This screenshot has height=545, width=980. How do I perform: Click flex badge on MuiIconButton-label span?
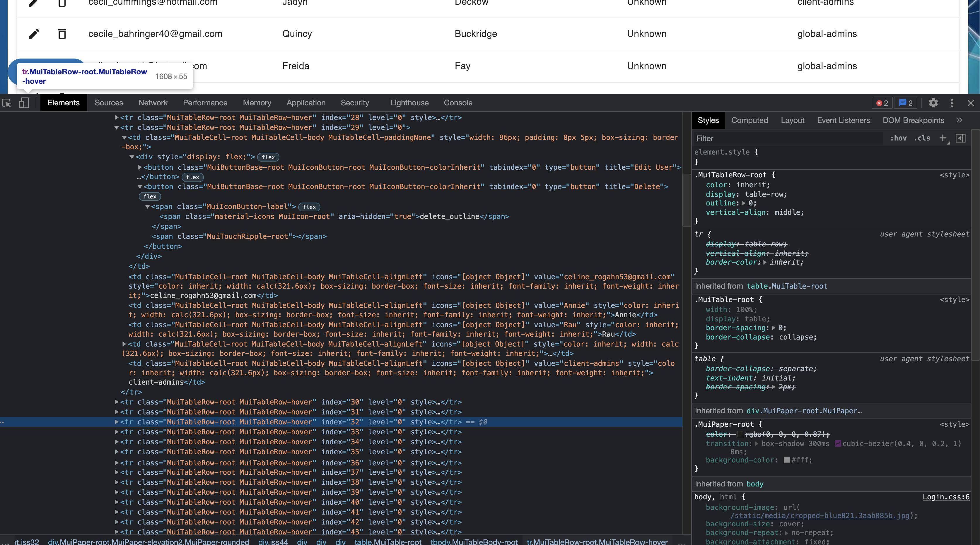[309, 207]
